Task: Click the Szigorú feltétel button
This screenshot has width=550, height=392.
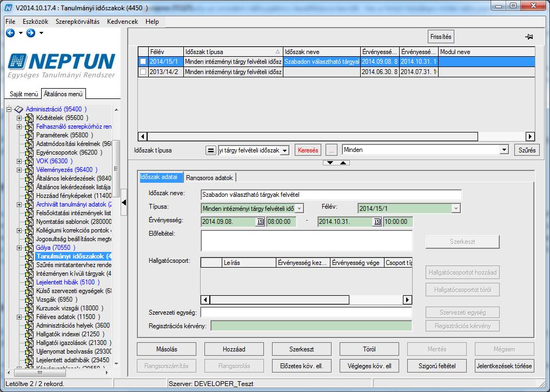Action: coord(437,366)
